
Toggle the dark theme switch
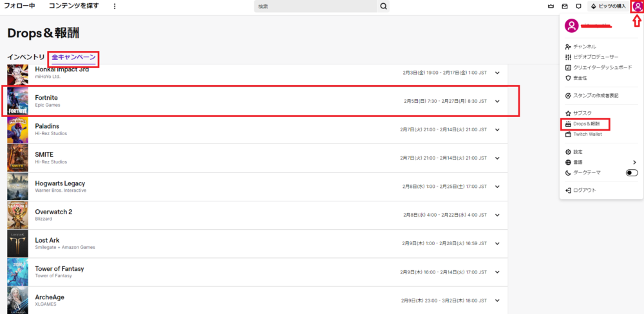(631, 173)
